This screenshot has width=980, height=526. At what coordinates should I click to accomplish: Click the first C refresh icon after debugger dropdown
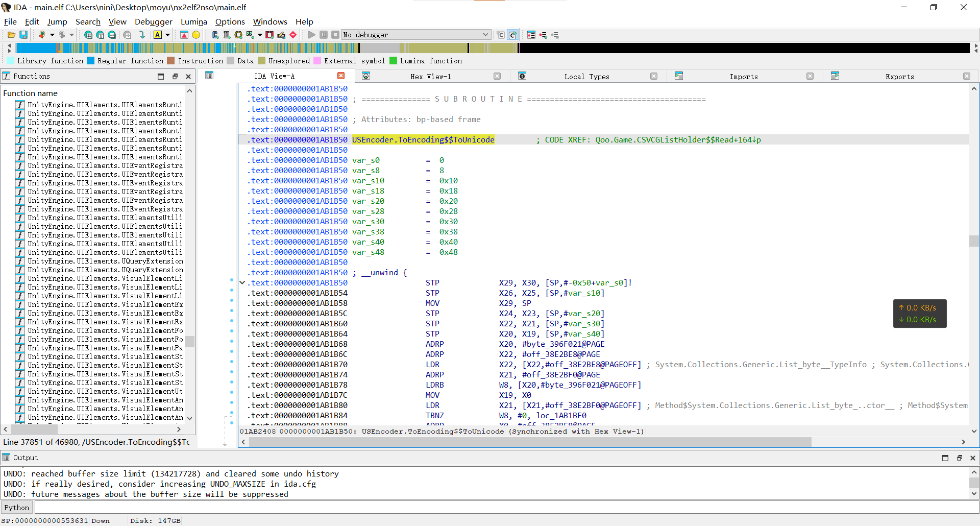click(x=501, y=35)
